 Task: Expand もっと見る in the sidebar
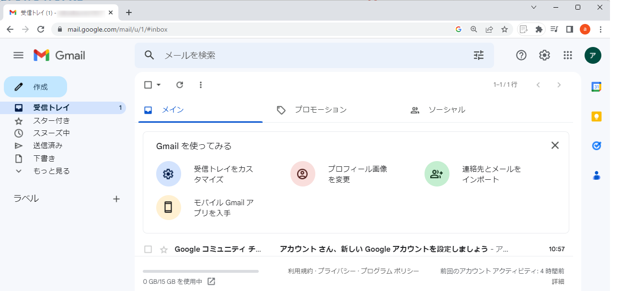pos(51,171)
